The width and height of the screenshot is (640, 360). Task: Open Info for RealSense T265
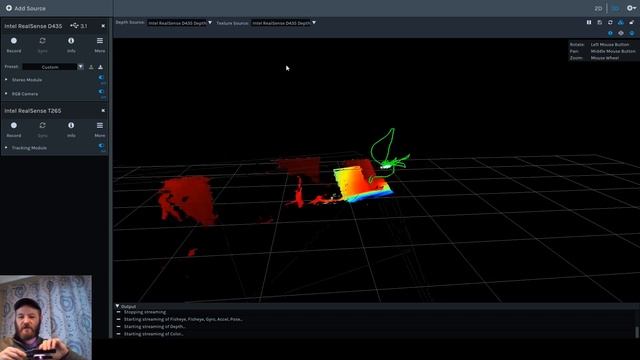71,125
